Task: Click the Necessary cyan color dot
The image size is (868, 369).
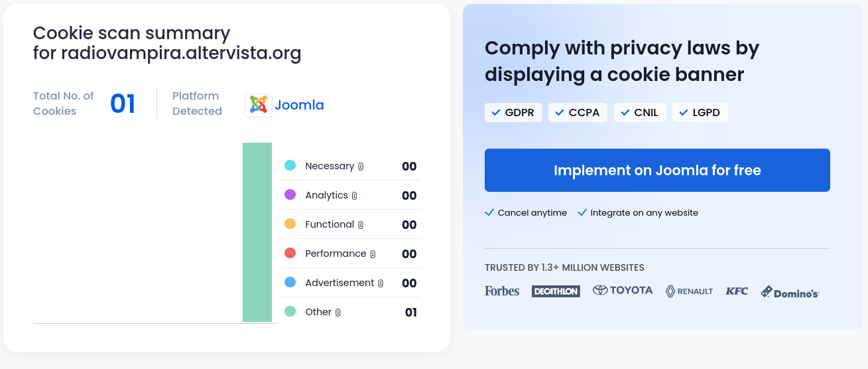Action: 290,166
